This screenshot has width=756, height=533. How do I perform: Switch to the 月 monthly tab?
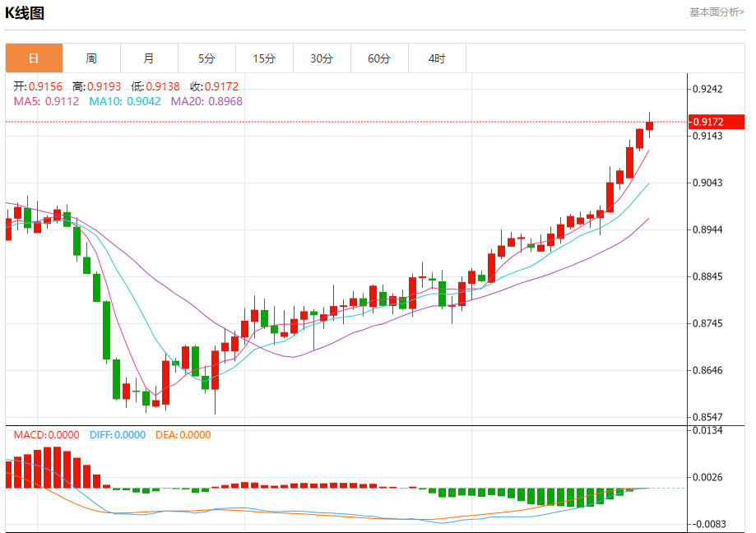click(149, 58)
